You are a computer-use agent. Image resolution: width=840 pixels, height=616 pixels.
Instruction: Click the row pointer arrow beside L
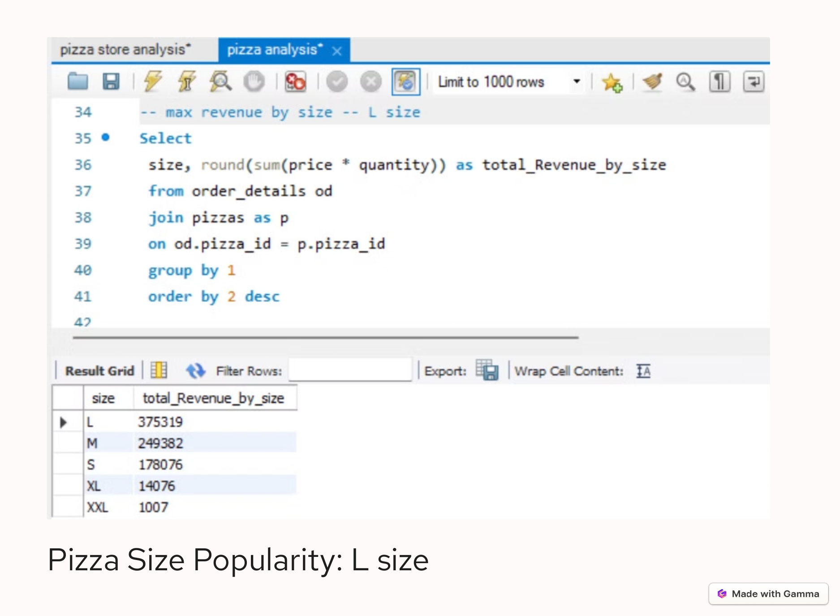[x=63, y=422]
